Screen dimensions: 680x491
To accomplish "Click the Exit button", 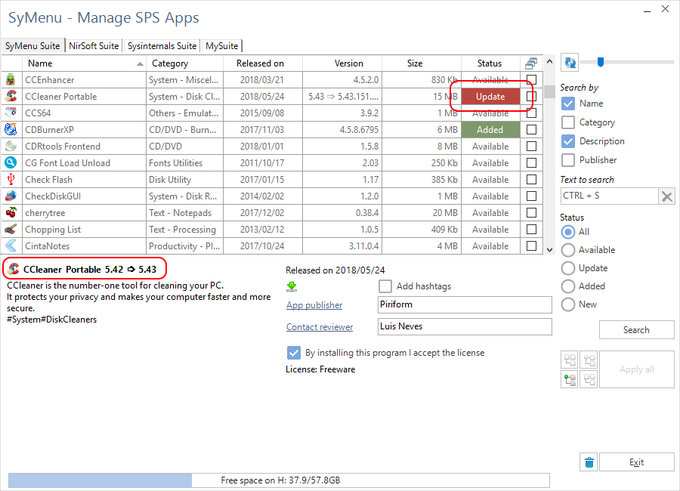I will [636, 462].
